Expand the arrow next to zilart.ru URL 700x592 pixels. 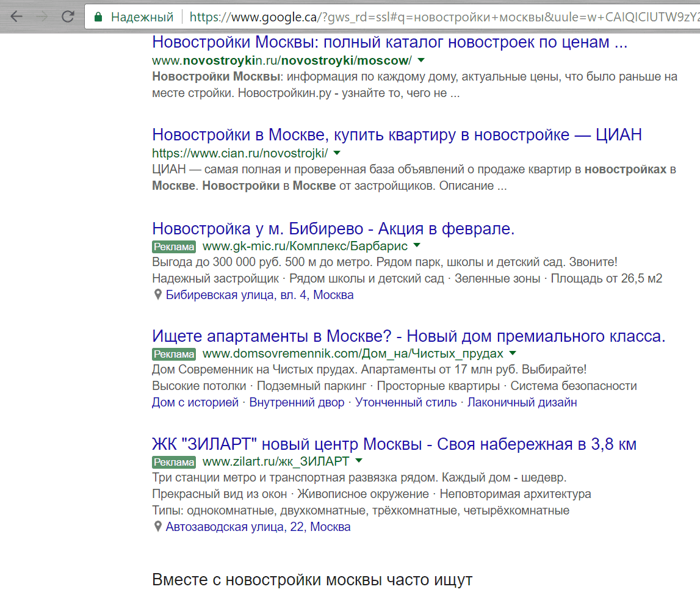[x=359, y=461]
